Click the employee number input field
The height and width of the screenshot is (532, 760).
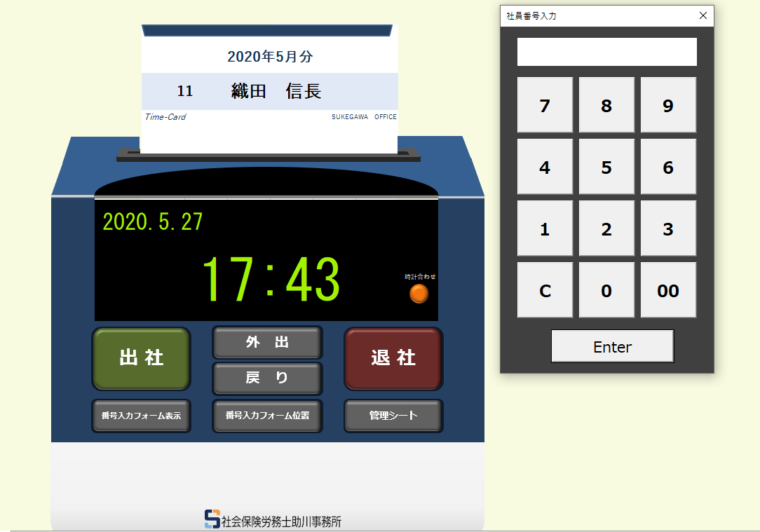click(606, 52)
